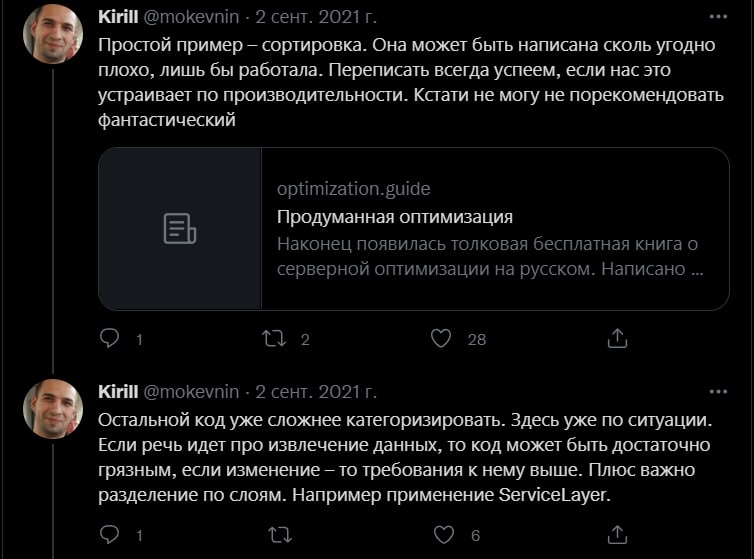Reply to the second tweet about ServiceLayer
754x559 pixels.
tap(110, 535)
